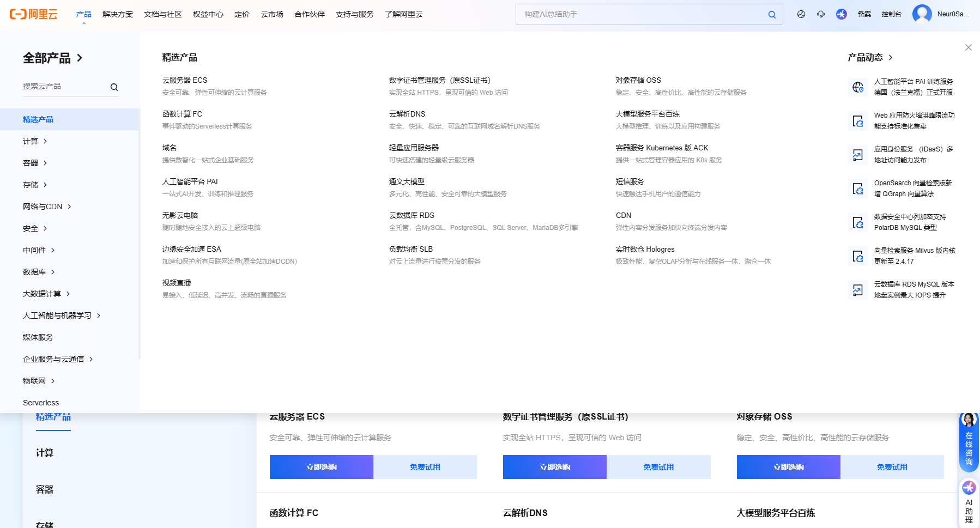The image size is (980, 528).
Task: Expand the 计算 category in sidebar
Action: [x=35, y=141]
